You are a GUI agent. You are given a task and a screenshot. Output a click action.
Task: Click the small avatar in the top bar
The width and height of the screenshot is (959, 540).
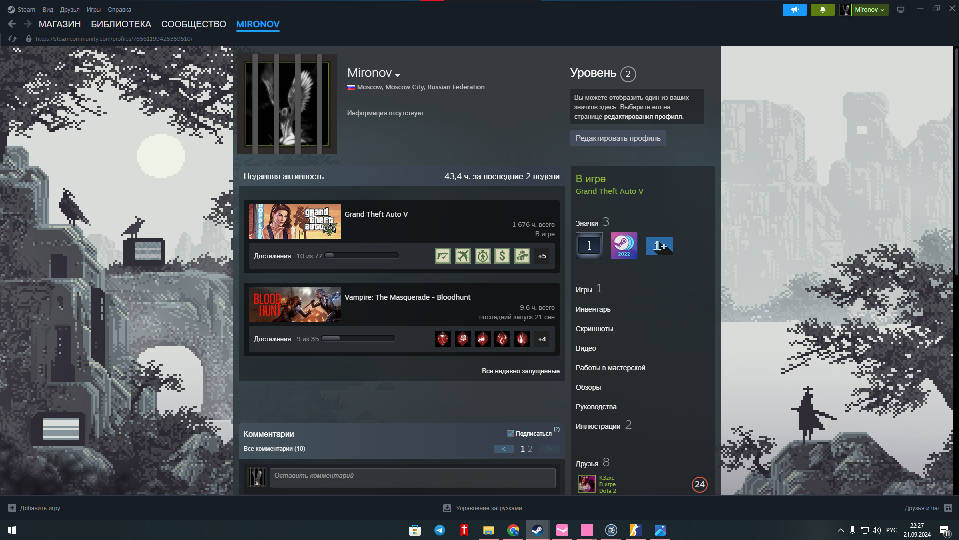(x=845, y=10)
